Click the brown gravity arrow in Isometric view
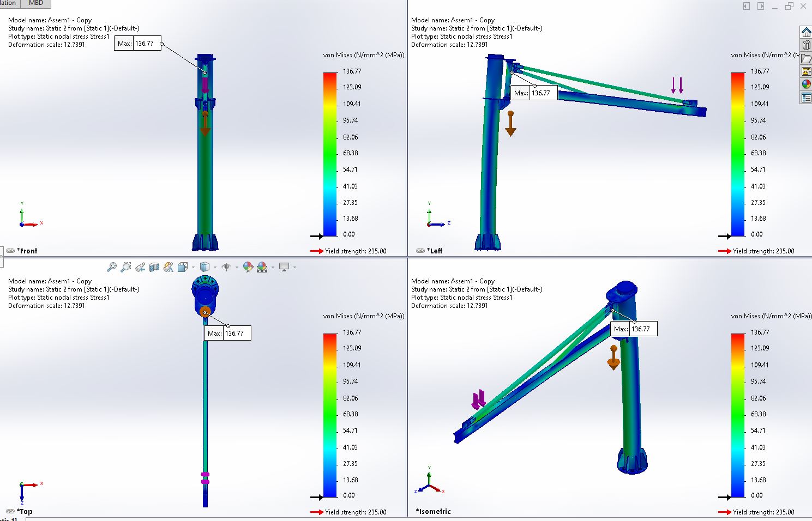812x521 pixels. (614, 358)
